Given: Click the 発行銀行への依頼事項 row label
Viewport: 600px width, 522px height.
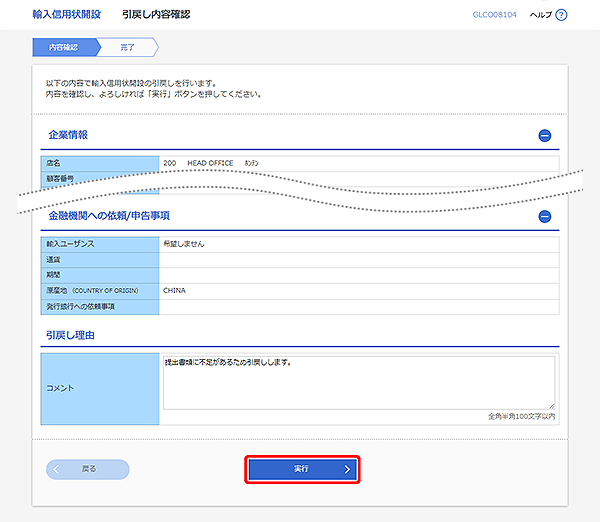Looking at the screenshot, I should pos(81,306).
